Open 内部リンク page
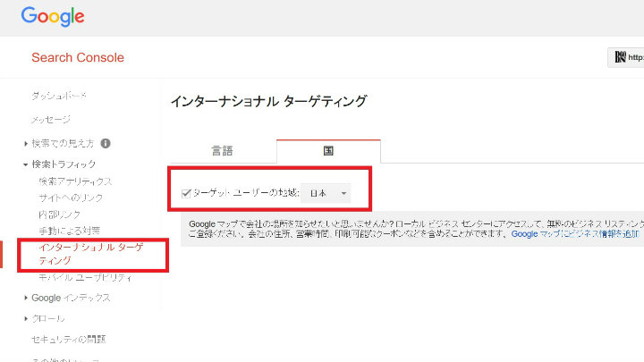Screen dimensions: 644x362 tap(60, 215)
